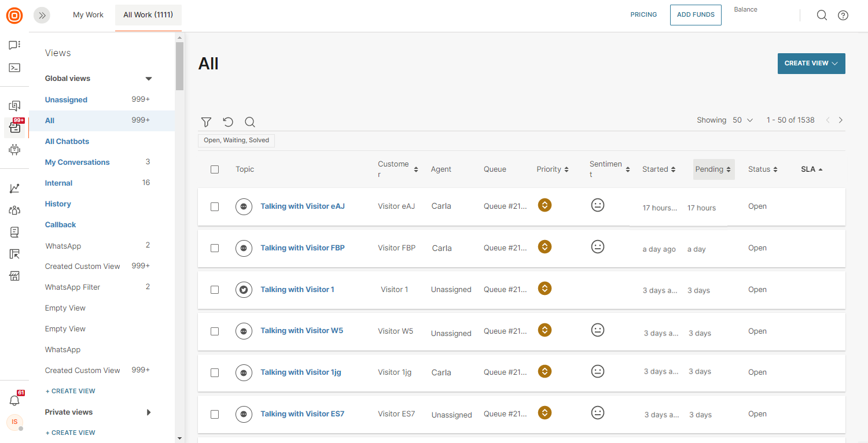This screenshot has width=868, height=443.
Task: Click priority icon for Visitor eAJ row
Action: coord(544,205)
